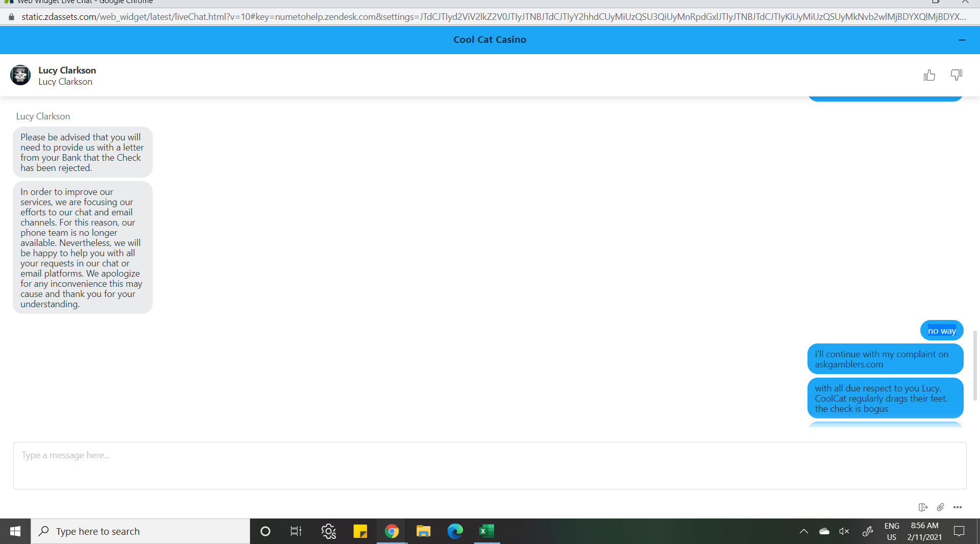The image size is (980, 544).
Task: Attach a file with the paperclip icon
Action: 940,507
